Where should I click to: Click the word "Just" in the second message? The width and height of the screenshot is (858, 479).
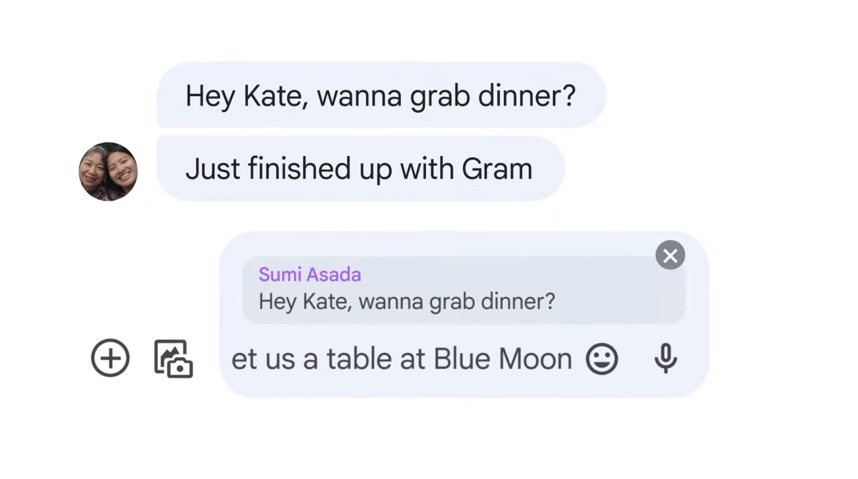(212, 169)
